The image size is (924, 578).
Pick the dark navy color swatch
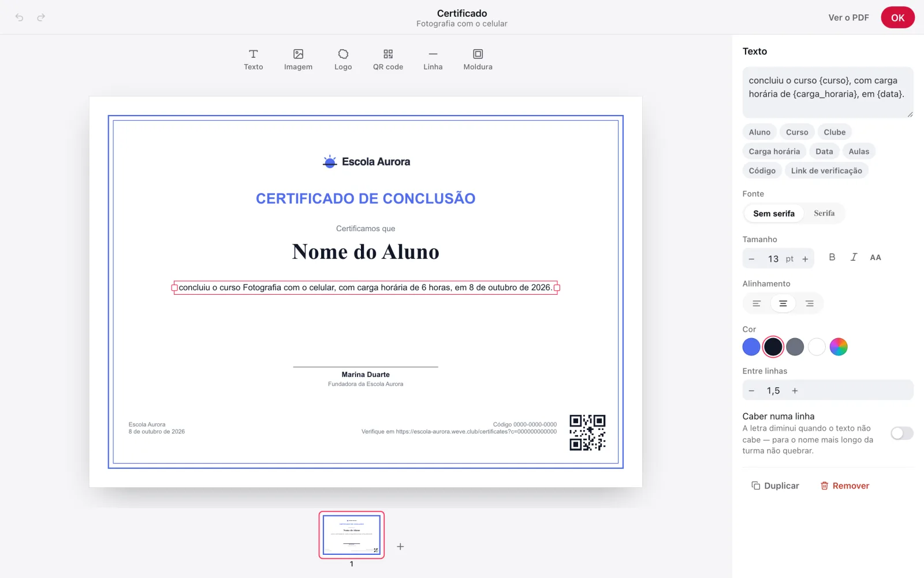pyautogui.click(x=773, y=347)
